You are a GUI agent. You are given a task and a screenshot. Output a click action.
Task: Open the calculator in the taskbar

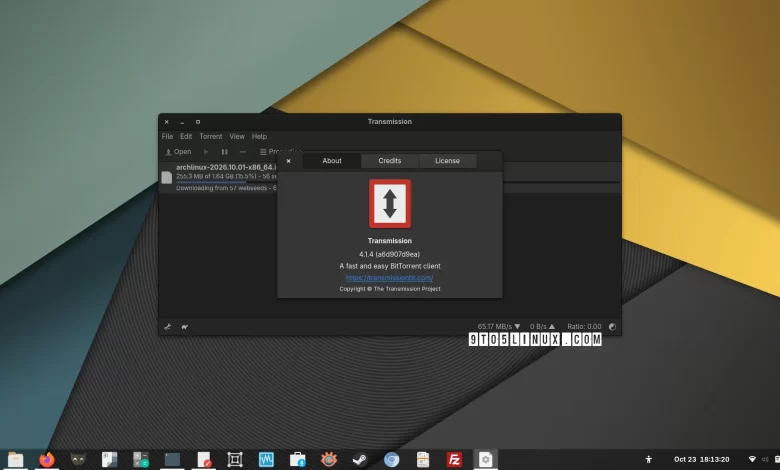point(141,459)
